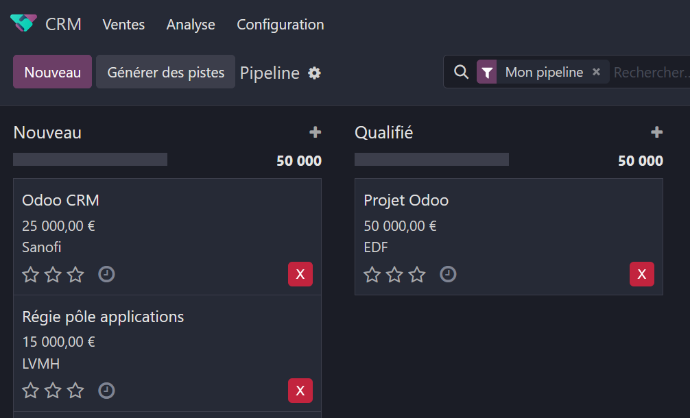Click LVMH customer name
This screenshot has width=690, height=418.
pos(41,363)
